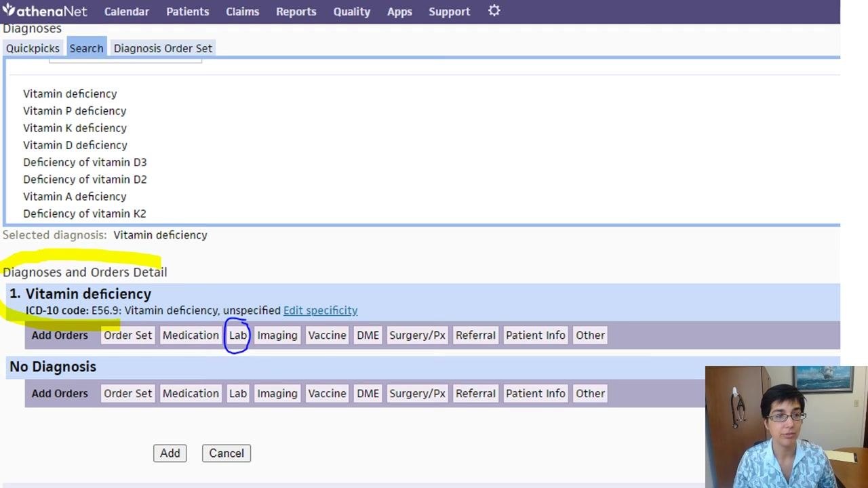This screenshot has width=868, height=488.
Task: Add Patient Info for Vitamin deficiency
Action: point(535,335)
